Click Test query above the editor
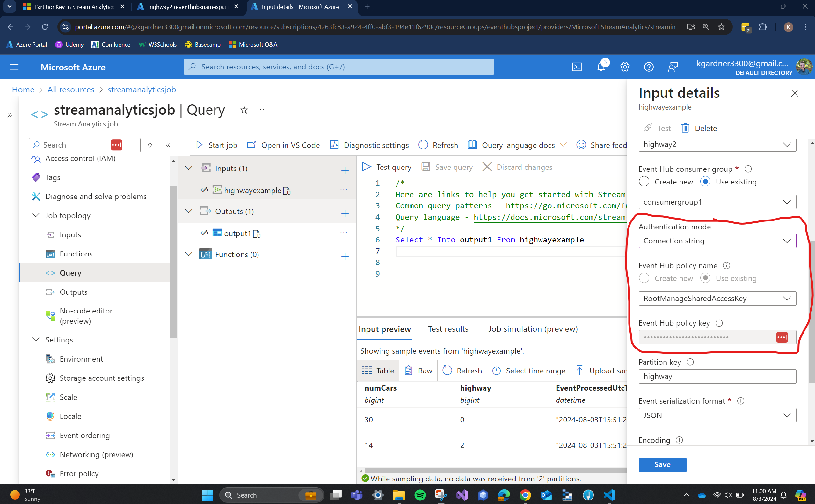The width and height of the screenshot is (815, 504). coord(387,167)
